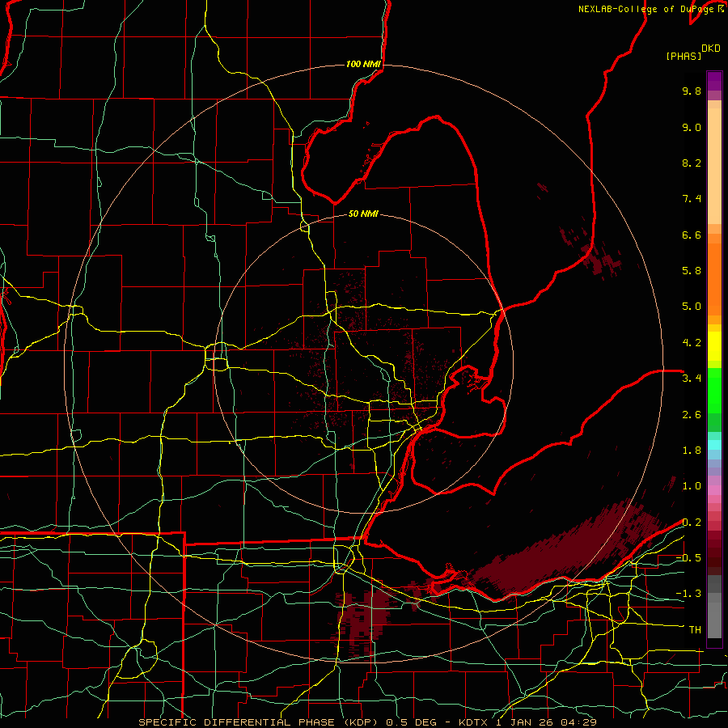Pick the bright yellow segment beside 4.2

coord(714,346)
